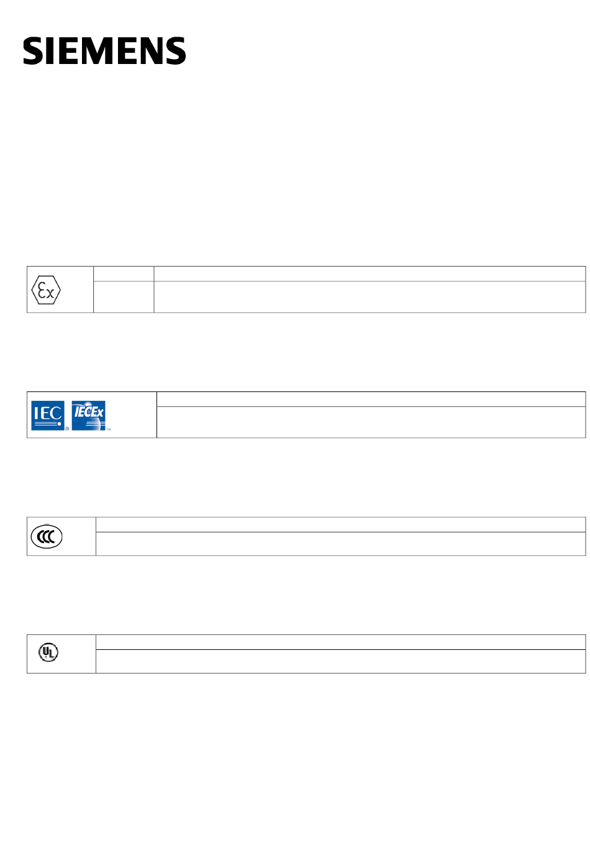Click the empty space right of the IECEx logo

pyautogui.click(x=134, y=415)
